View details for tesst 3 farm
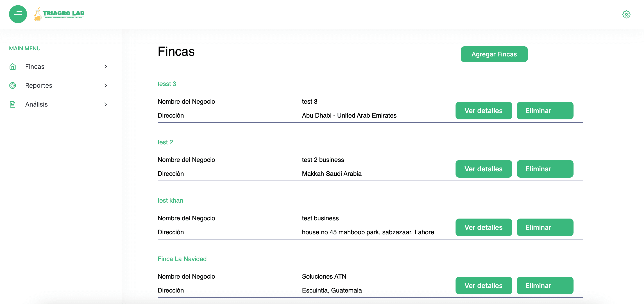Image resolution: width=644 pixels, height=304 pixels. (x=483, y=111)
